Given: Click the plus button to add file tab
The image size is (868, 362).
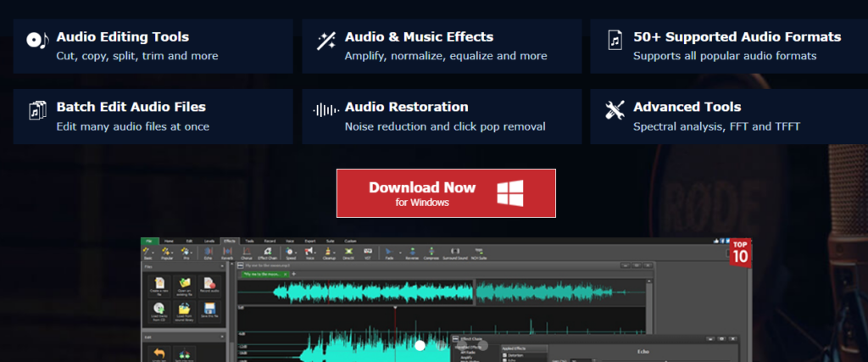Looking at the screenshot, I should (x=293, y=274).
